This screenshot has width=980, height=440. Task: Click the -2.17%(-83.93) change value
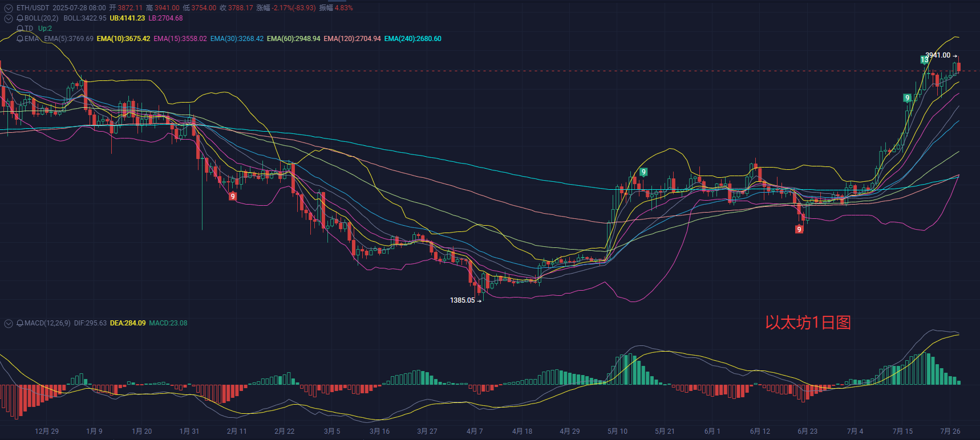[x=294, y=8]
